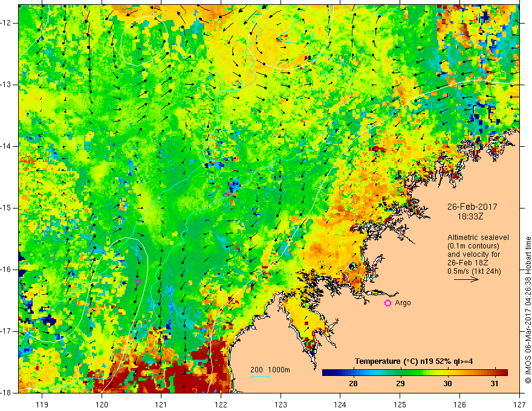
Task: Click longitude axis label 120
Action: click(x=102, y=404)
